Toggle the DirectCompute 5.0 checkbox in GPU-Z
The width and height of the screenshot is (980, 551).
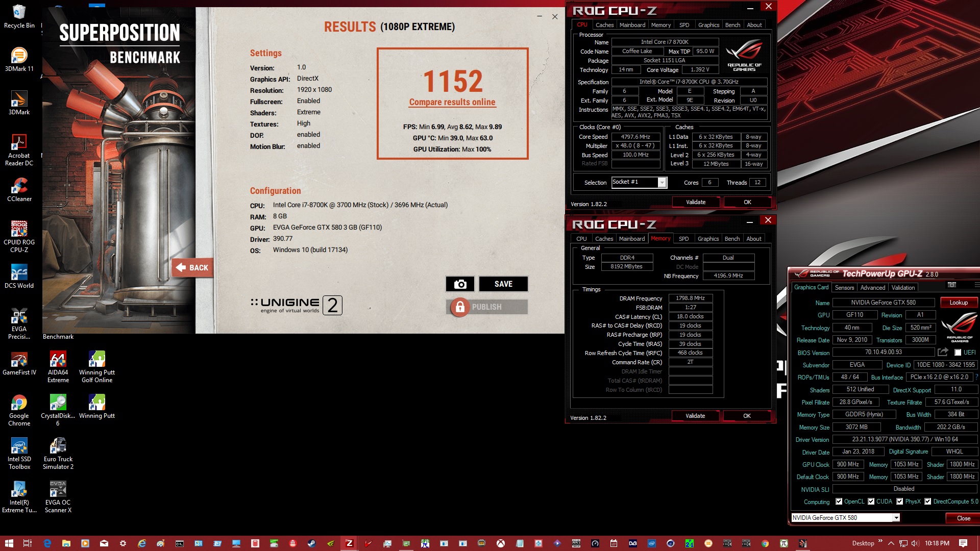point(928,502)
